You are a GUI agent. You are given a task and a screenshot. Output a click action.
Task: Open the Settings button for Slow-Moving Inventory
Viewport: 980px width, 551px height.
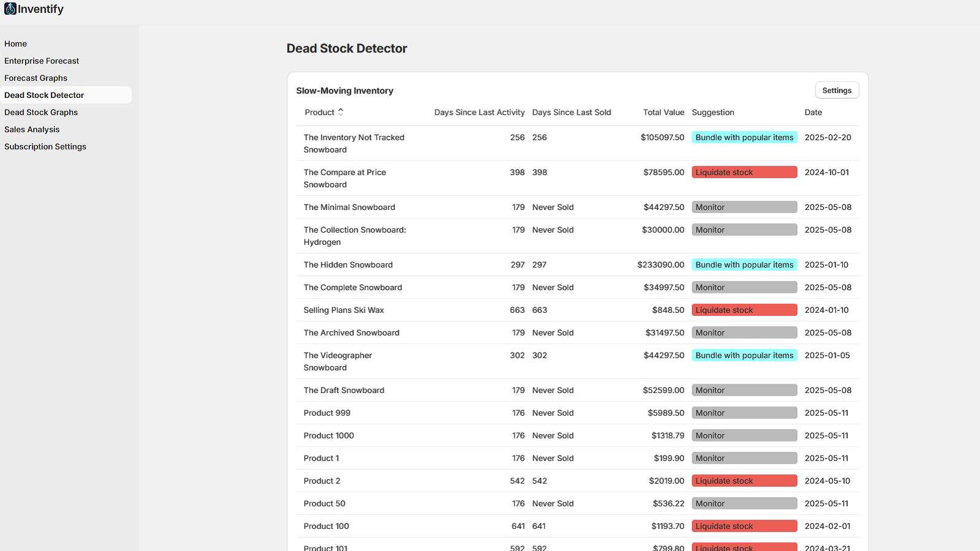(x=837, y=90)
